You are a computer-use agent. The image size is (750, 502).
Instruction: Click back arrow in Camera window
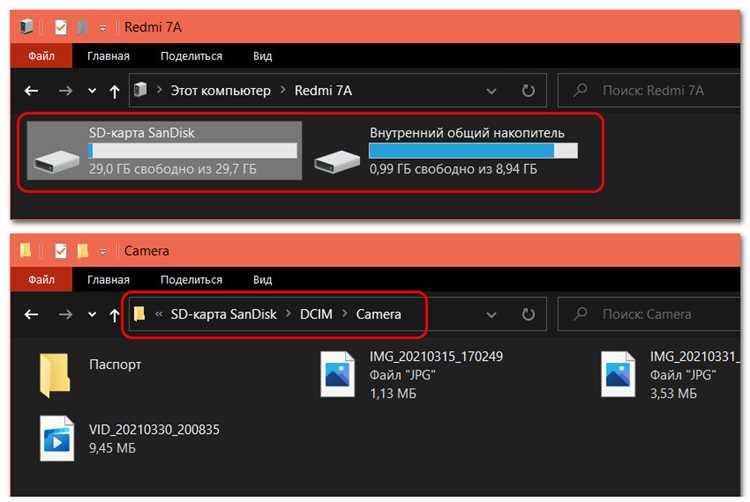[x=32, y=314]
